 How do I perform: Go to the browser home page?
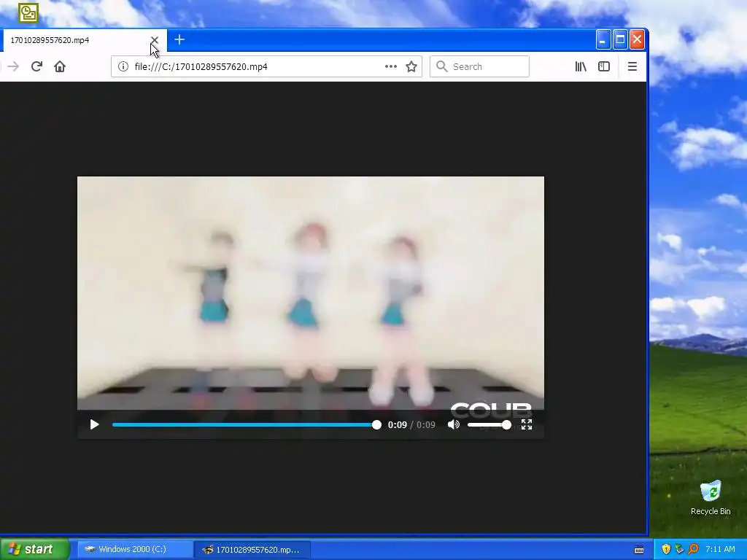coord(60,66)
